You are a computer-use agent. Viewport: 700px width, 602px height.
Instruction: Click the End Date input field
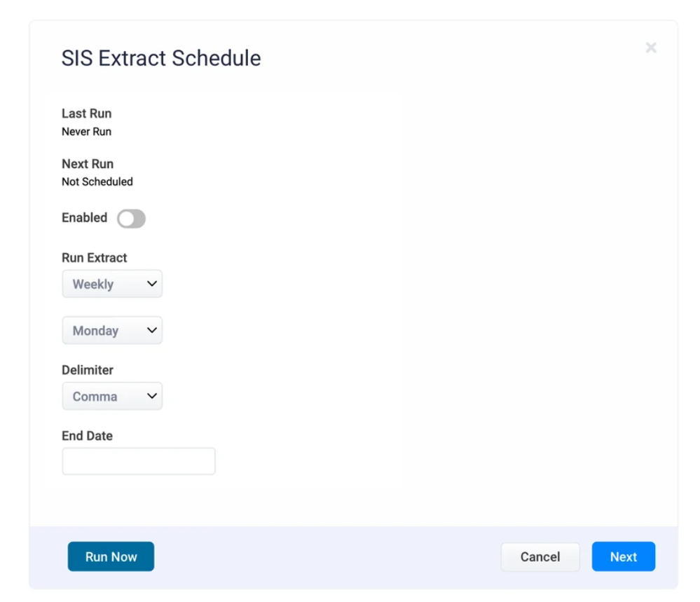click(139, 462)
